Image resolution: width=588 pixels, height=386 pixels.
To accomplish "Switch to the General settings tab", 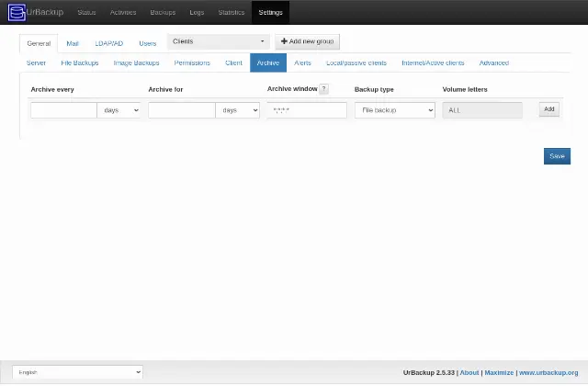I will pos(39,43).
